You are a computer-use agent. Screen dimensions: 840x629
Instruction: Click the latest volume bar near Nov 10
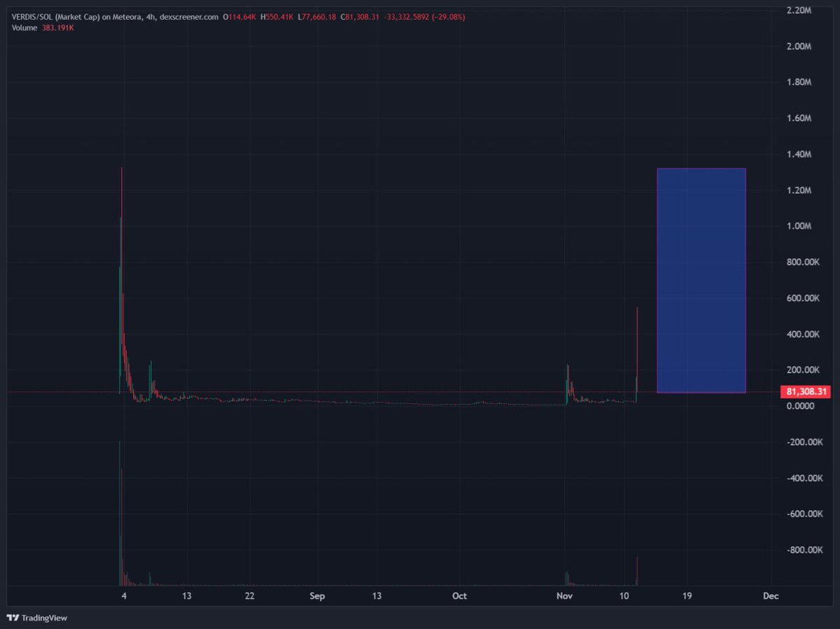point(637,571)
